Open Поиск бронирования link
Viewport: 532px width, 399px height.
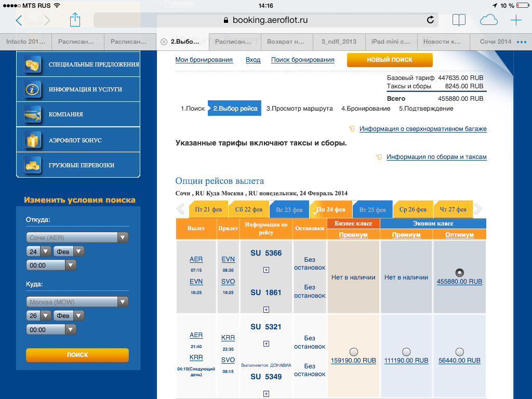coord(303,60)
